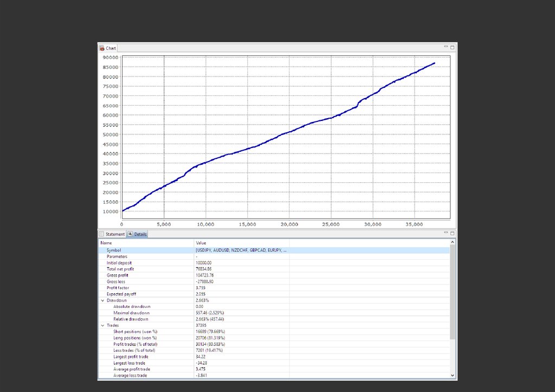Collapse the Drawdown group
This screenshot has width=555, height=392.
(102, 300)
